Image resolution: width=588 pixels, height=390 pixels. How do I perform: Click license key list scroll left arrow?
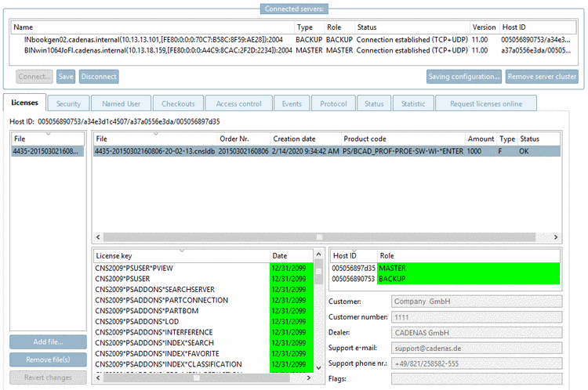(x=98, y=378)
